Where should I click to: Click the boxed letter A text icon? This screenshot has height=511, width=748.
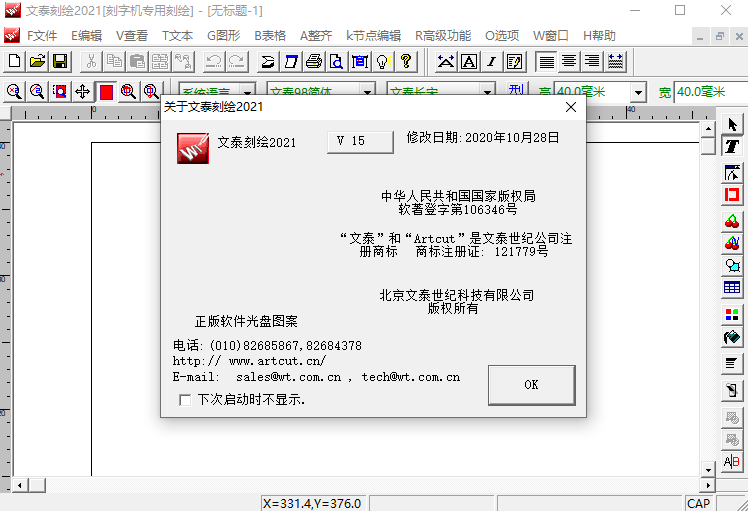[469, 61]
